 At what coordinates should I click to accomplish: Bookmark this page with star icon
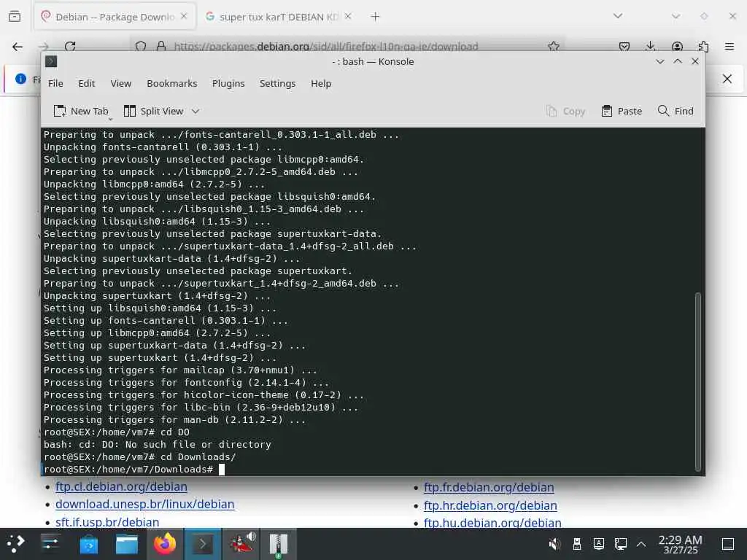pos(554,47)
